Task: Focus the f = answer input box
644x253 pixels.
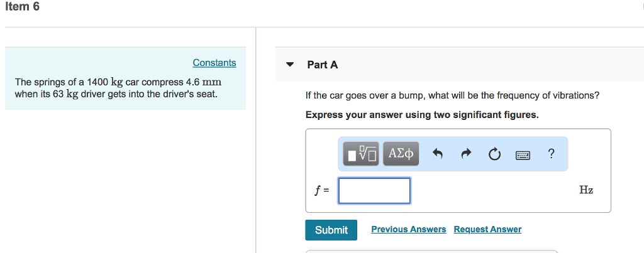Action: point(374,190)
